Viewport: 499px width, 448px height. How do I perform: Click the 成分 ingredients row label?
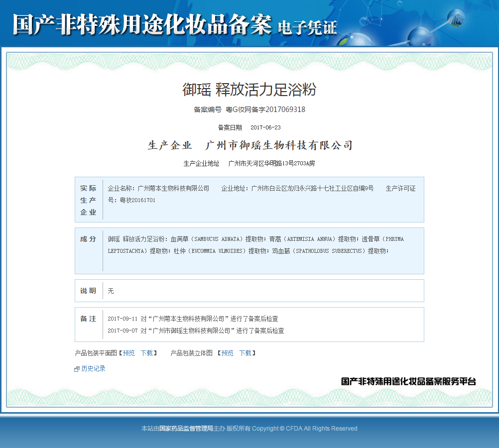tap(88, 239)
